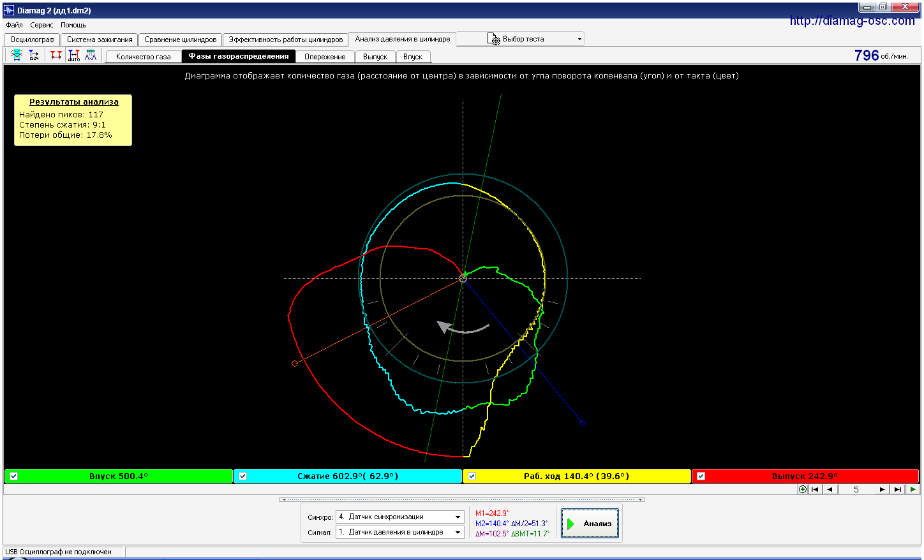Select the Фазы газораспределения sub-tab
Screen dimensions: 924x560
click(239, 56)
